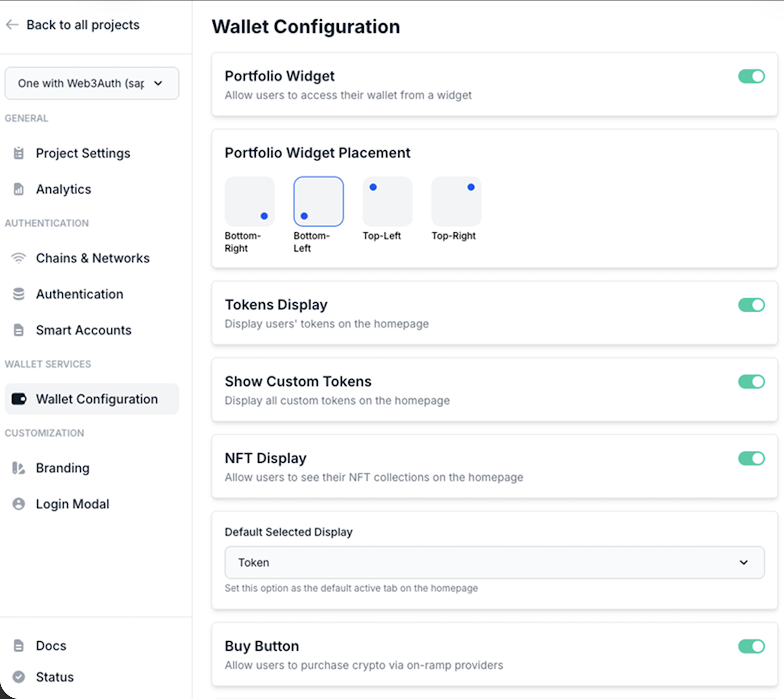The image size is (784, 699).
Task: Click the Project Settings icon in sidebar
Action: (18, 153)
